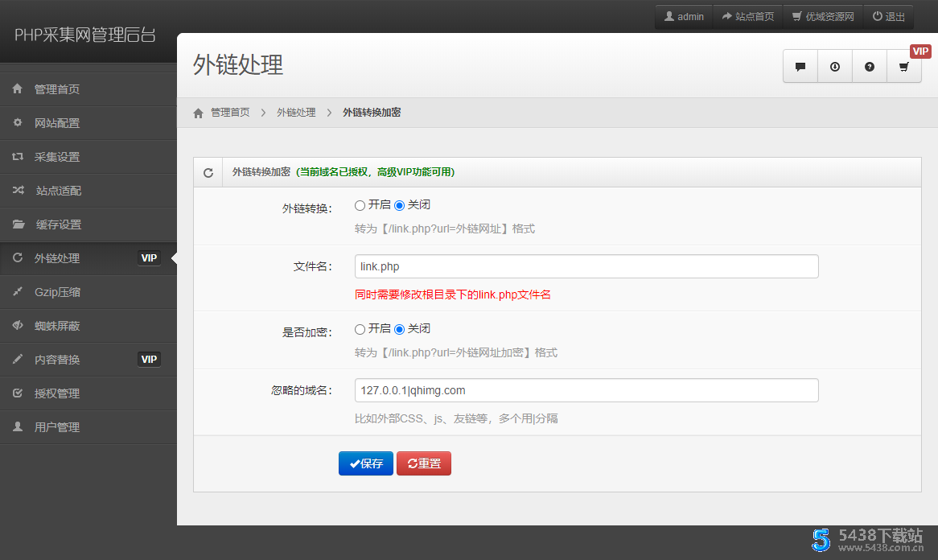Click the red 重置 reset button
938x560 pixels.
click(424, 463)
